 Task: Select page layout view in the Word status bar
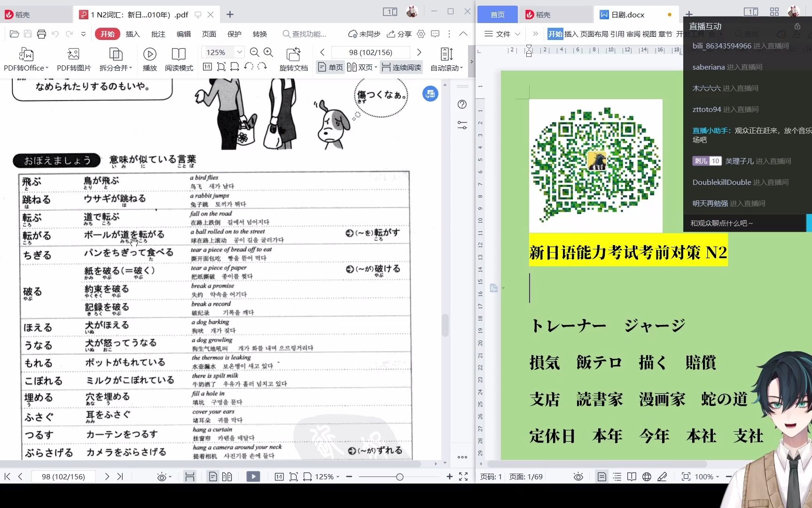[x=601, y=476]
